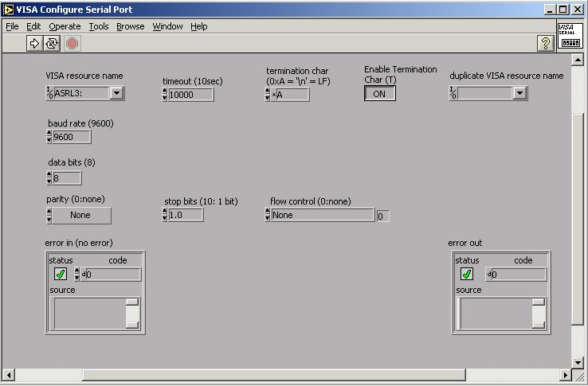Click stop bits field showing 1.0

[186, 215]
